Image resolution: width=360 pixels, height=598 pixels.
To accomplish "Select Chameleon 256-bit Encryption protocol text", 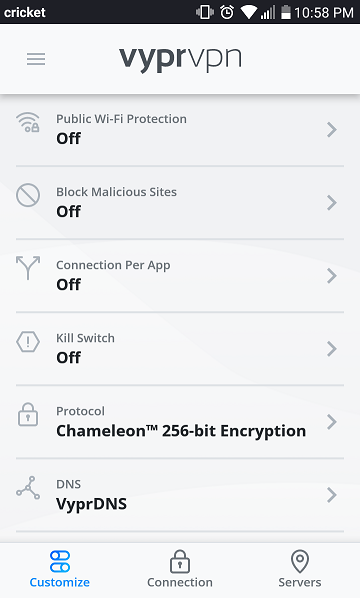I will pyautogui.click(x=181, y=431).
